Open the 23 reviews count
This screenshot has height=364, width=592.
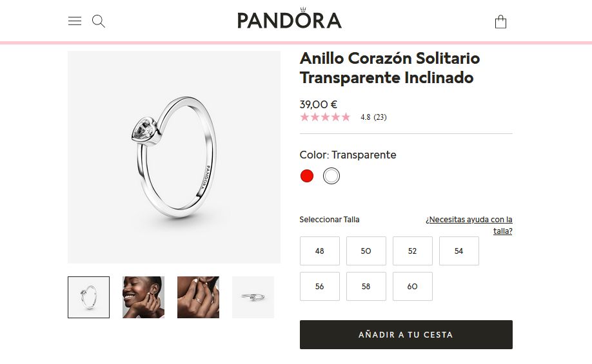[380, 117]
